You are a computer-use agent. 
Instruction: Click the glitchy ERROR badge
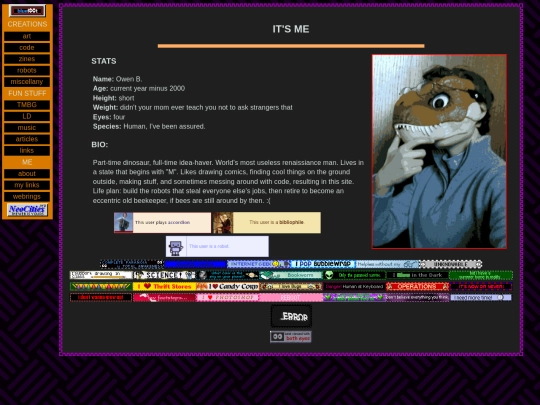click(291, 316)
